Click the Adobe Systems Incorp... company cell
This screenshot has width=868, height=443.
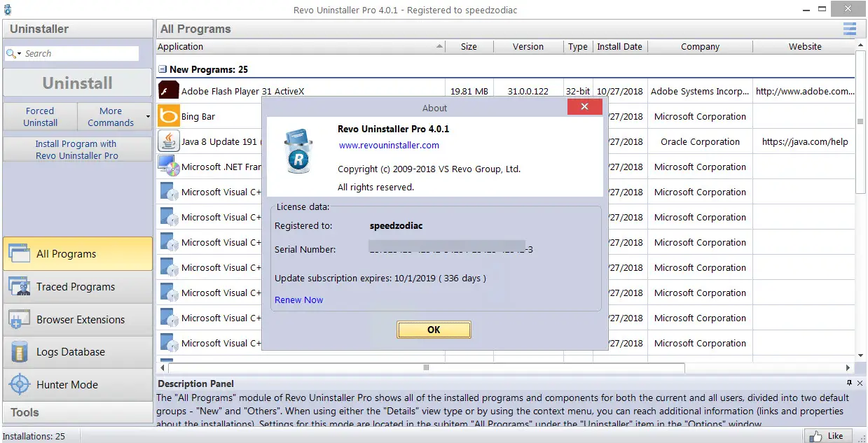[700, 91]
